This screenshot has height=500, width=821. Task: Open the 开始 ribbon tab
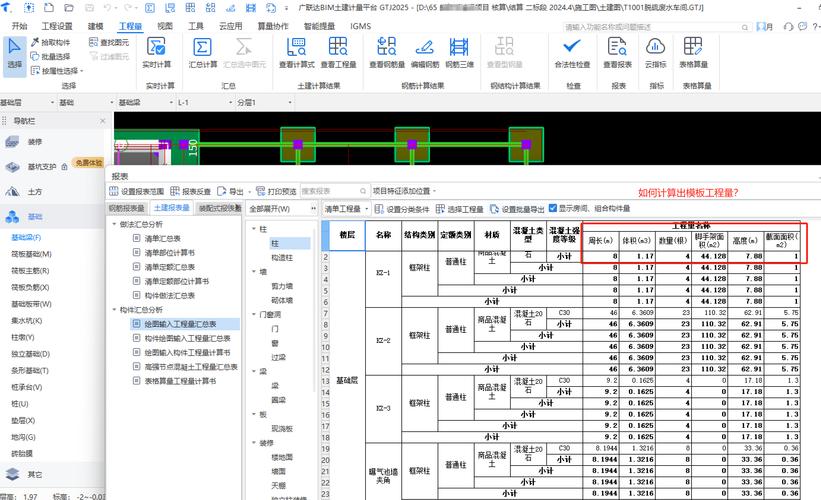19,26
